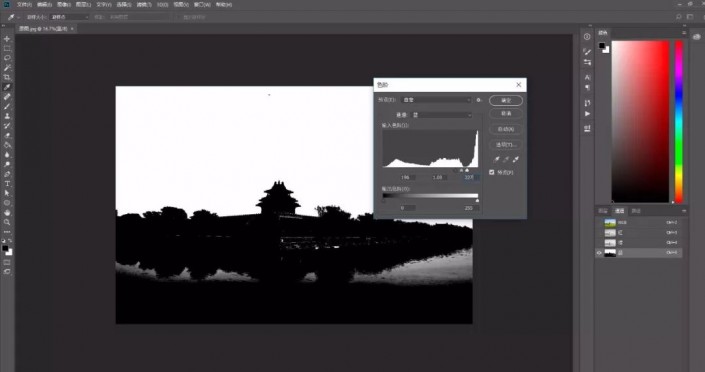The height and width of the screenshot is (372, 705).
Task: Select the Lasso tool
Action: click(x=7, y=58)
